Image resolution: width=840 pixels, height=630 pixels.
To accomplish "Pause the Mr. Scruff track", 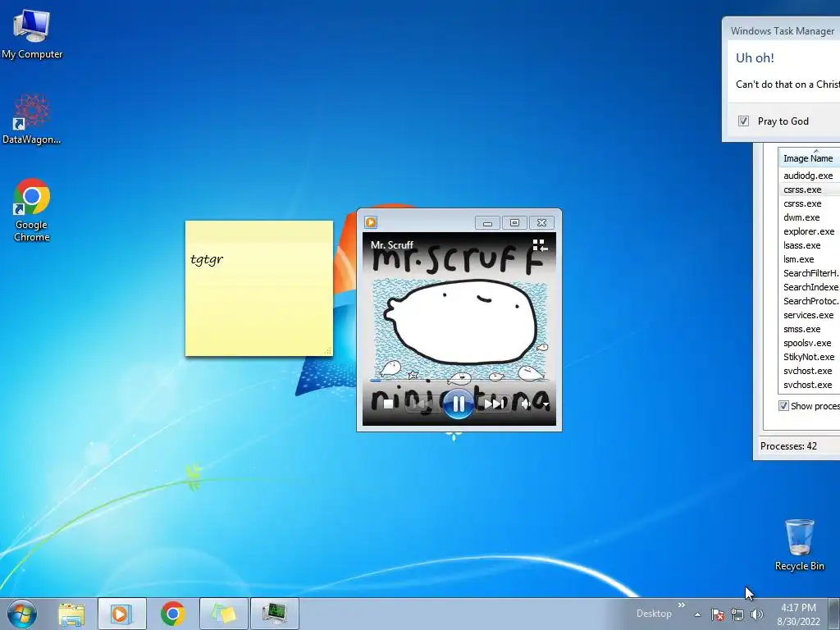I will click(x=458, y=404).
